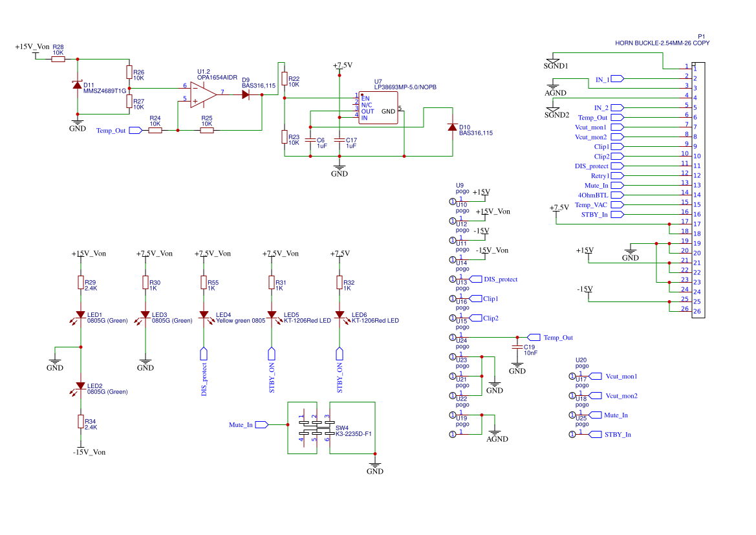This screenshot has width=756, height=535.
Task: Click the D10 diode symbol
Action: tap(452, 127)
